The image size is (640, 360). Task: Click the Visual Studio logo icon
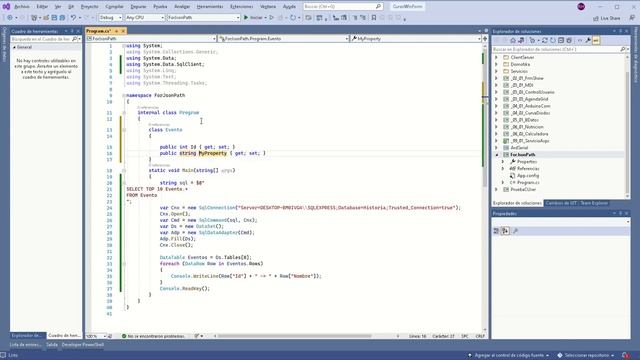tap(6, 7)
